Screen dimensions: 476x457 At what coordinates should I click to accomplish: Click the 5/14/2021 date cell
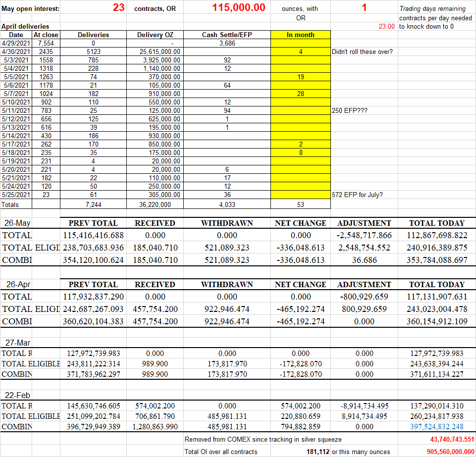16,136
